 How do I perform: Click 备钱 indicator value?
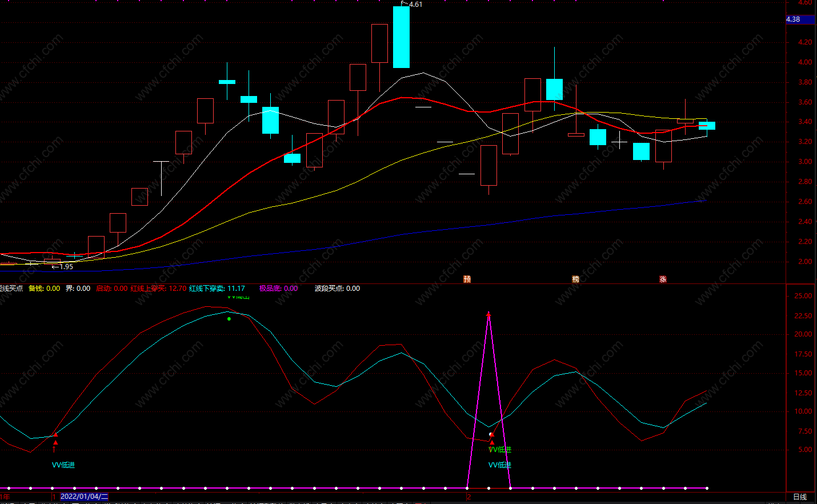pos(44,289)
